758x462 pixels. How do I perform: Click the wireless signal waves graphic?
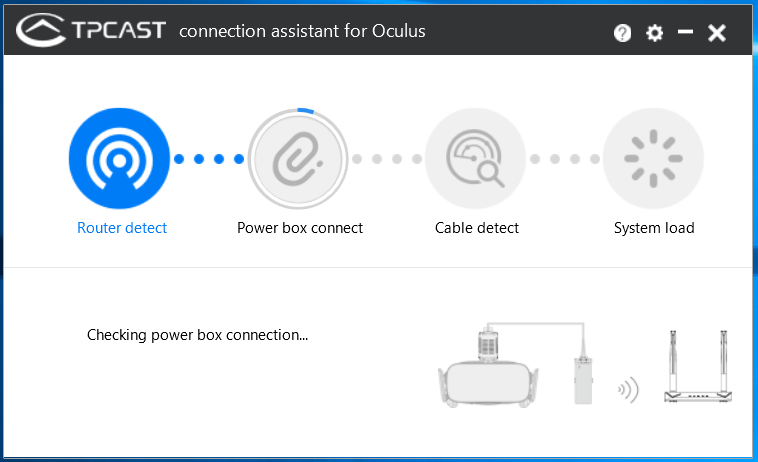pos(628,390)
